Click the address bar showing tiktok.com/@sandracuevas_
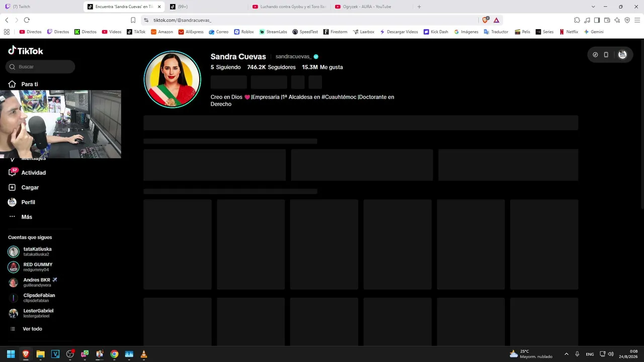The height and width of the screenshot is (362, 644). (309, 20)
